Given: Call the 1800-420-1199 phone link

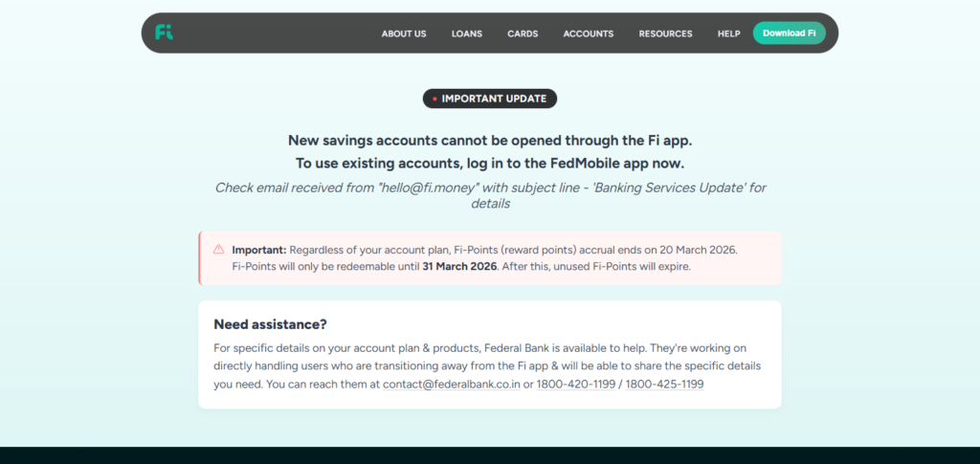Looking at the screenshot, I should 575,385.
